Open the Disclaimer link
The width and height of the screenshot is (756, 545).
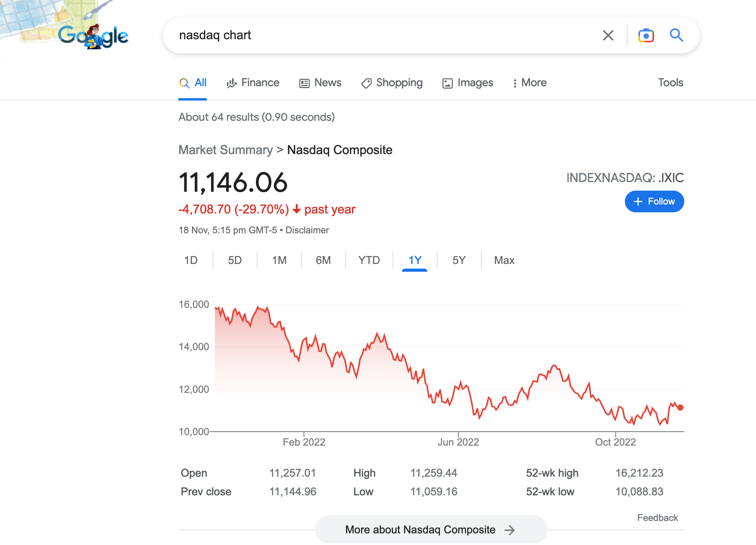307,230
